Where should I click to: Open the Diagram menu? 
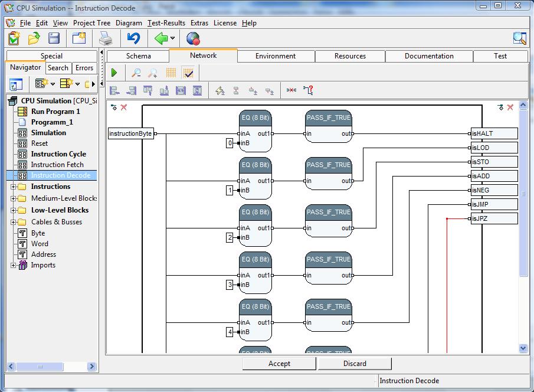pyautogui.click(x=129, y=23)
